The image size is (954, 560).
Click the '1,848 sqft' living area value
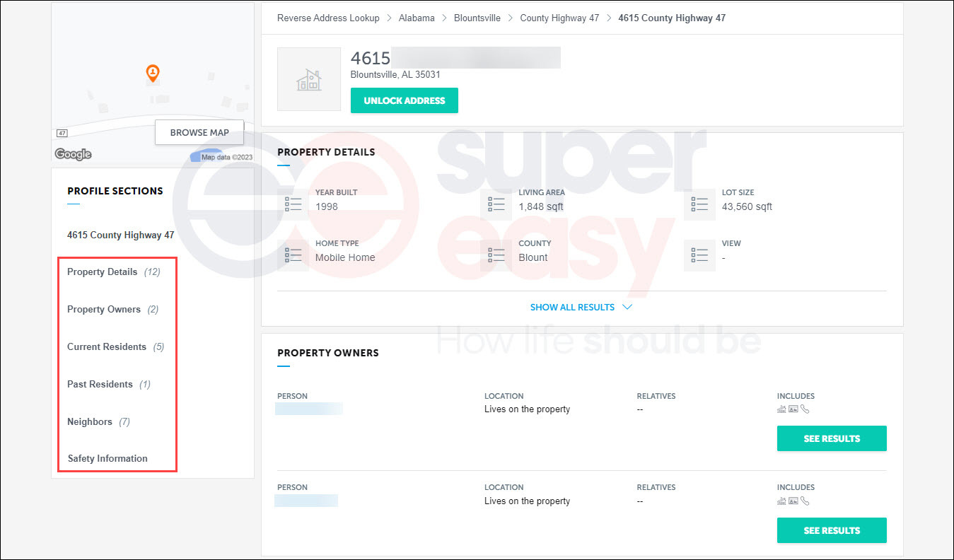(541, 206)
